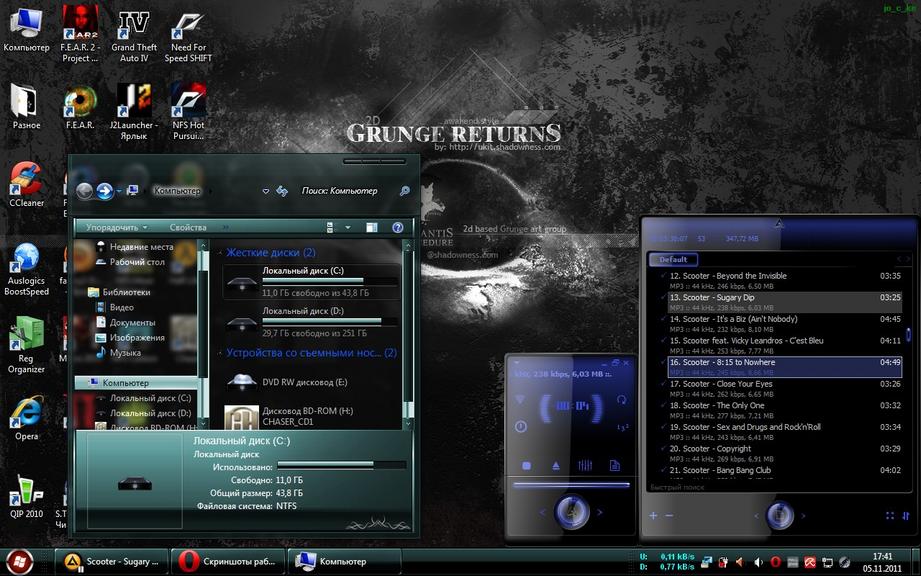The height and width of the screenshot is (576, 921).
Task: Click Свойства in the Explorer toolbar
Action: coord(188,227)
